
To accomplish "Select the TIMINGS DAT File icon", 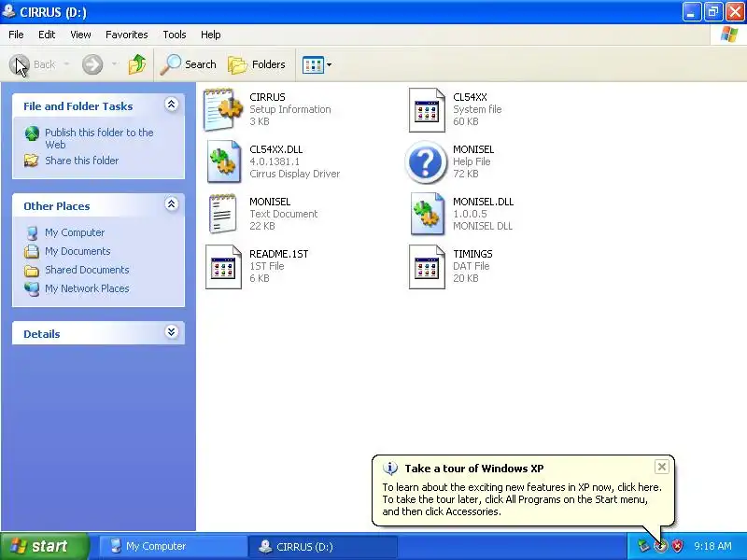I will [427, 267].
